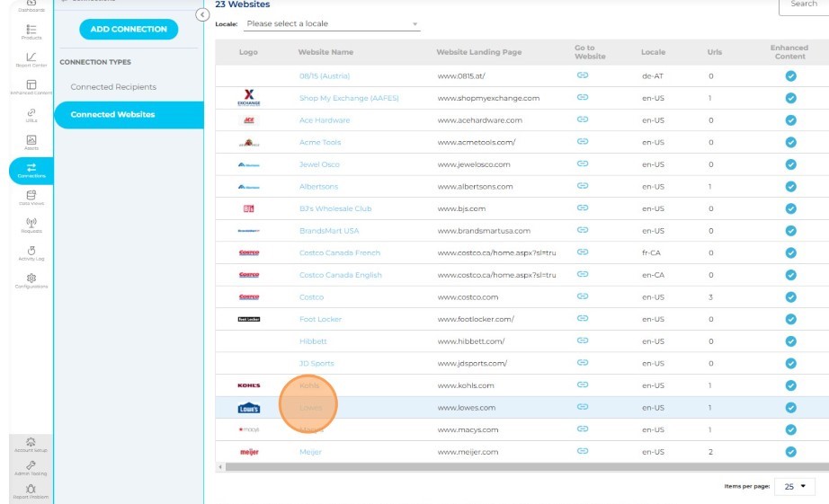Click the www.hibbett.com/ landing page cell
Image resolution: width=829 pixels, height=504 pixels.
(x=470, y=341)
